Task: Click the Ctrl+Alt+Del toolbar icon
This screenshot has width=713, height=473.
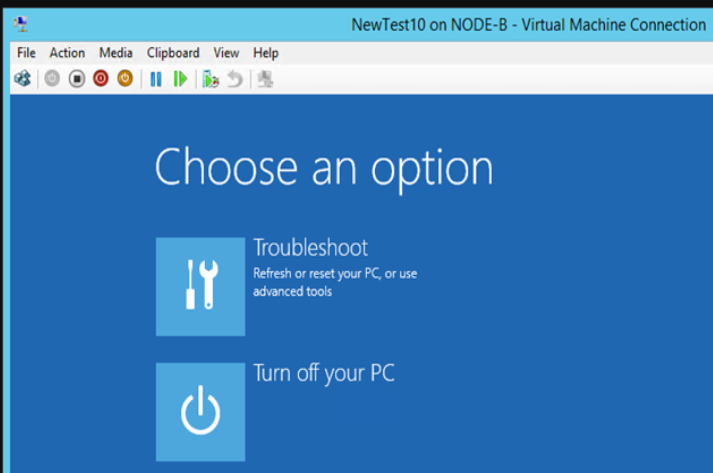Action: [x=22, y=79]
